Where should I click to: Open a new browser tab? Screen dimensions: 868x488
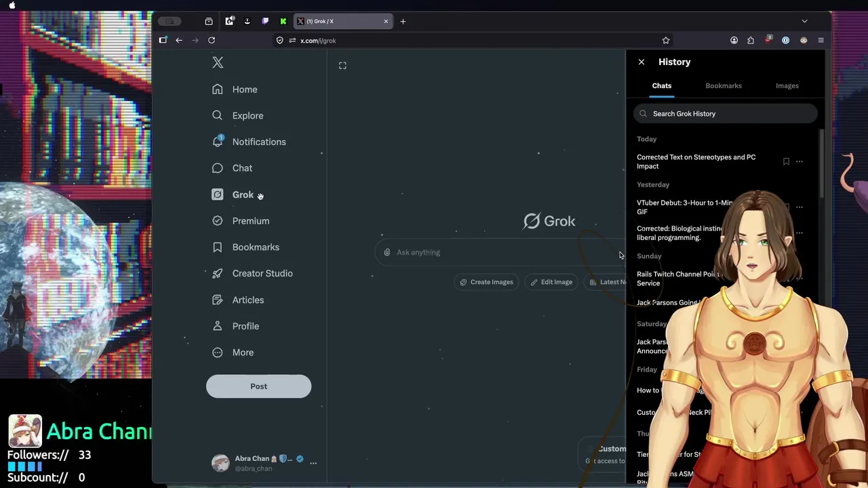coord(403,22)
